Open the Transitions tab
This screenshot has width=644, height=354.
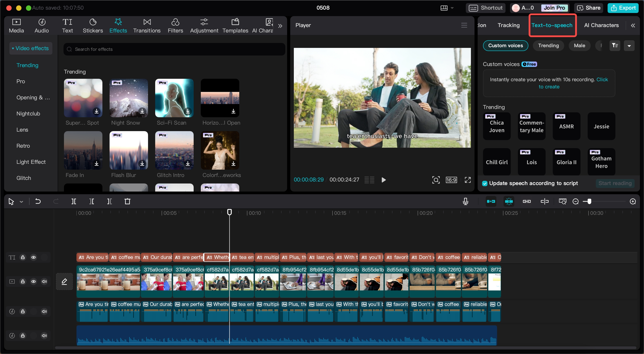pos(147,26)
